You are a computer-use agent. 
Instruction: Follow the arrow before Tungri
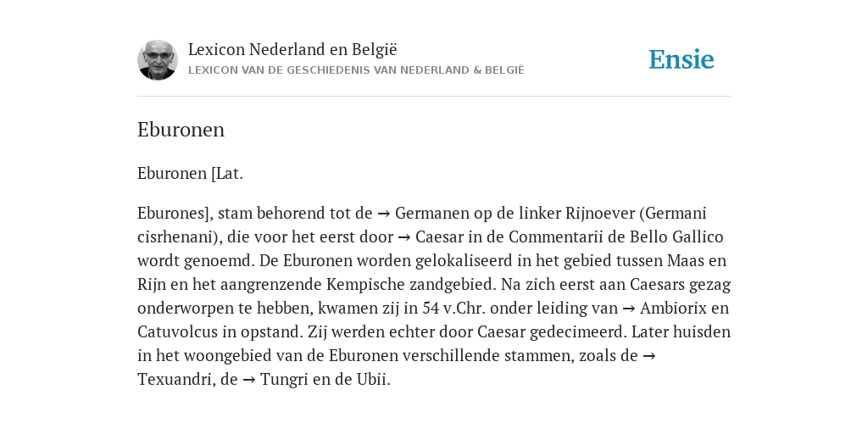click(x=249, y=380)
